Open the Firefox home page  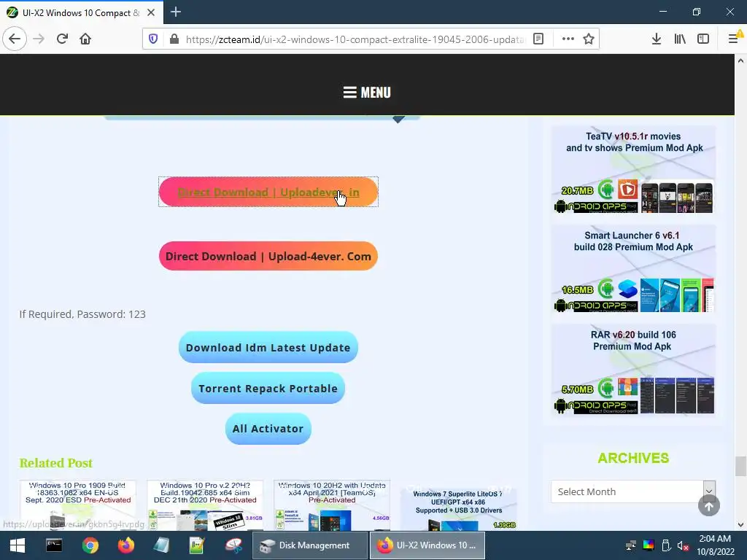[85, 39]
